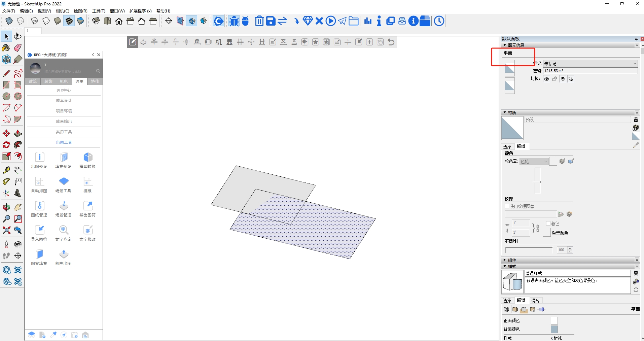Open the 出图预设 tool

tap(39, 158)
